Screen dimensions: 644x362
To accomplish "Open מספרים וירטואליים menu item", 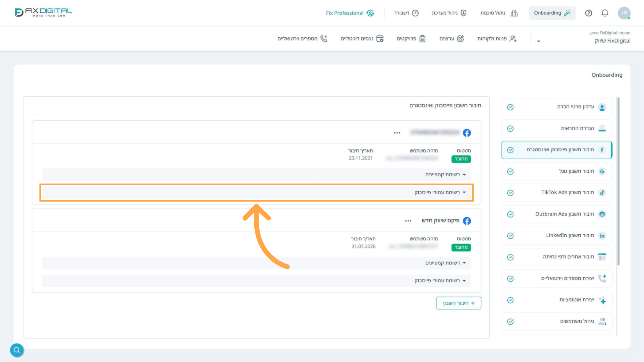I will (x=303, y=39).
